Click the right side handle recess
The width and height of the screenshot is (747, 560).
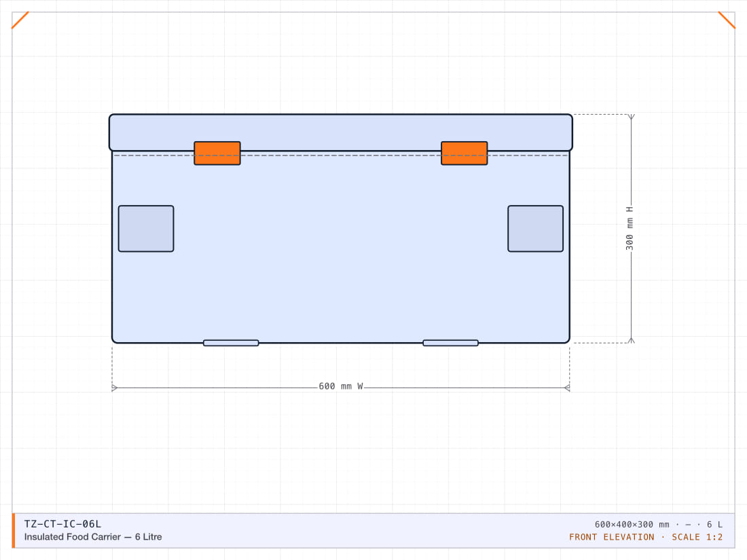[536, 229]
